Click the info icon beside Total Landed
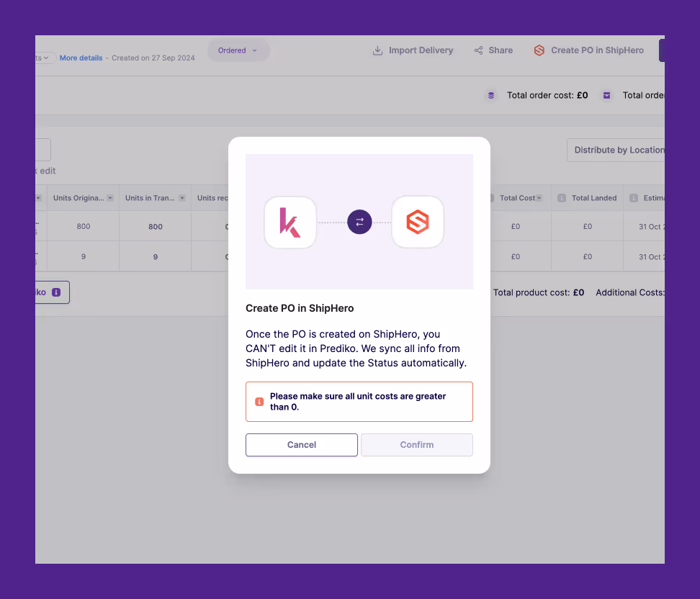The height and width of the screenshot is (599, 700). click(x=562, y=198)
